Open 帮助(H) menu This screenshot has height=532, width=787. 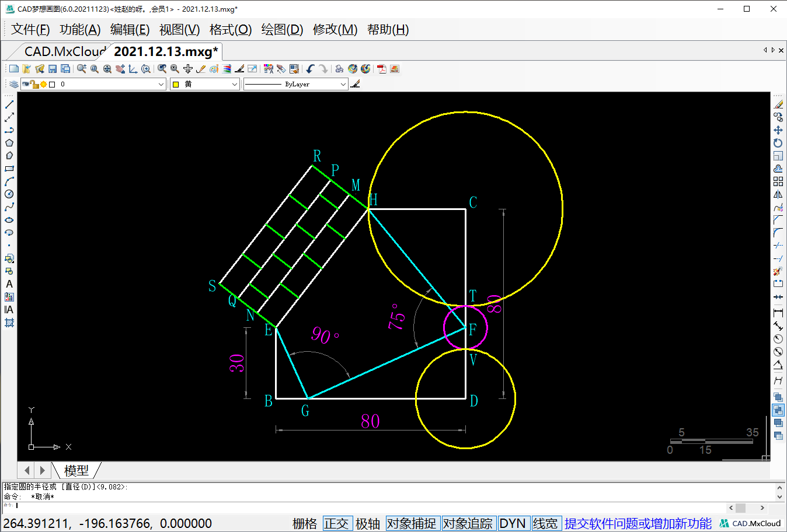click(388, 29)
